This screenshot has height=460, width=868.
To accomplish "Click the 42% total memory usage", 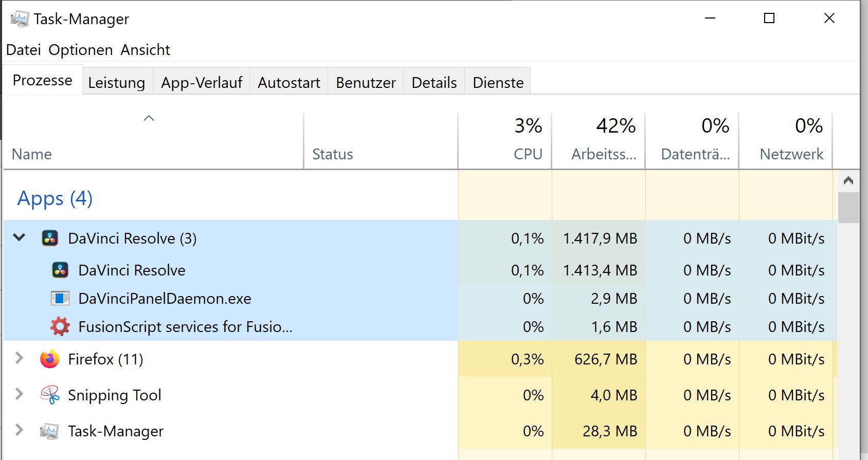I will point(616,126).
